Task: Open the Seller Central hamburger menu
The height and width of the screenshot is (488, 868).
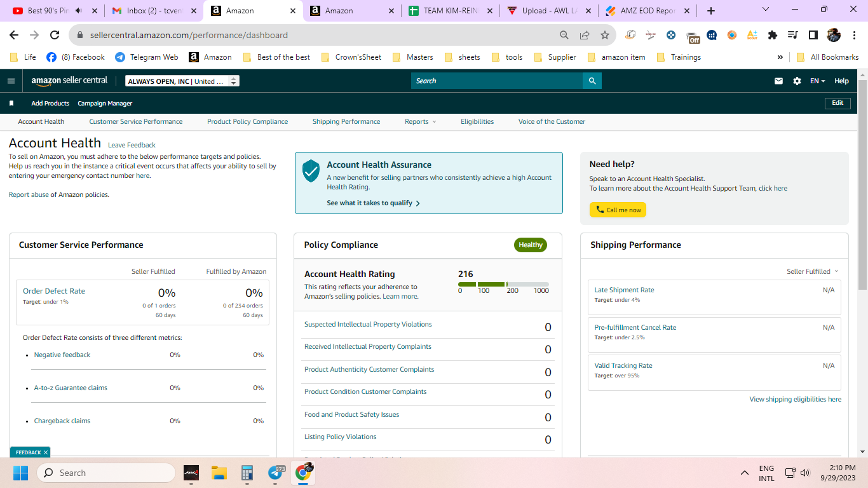Action: tap(11, 81)
